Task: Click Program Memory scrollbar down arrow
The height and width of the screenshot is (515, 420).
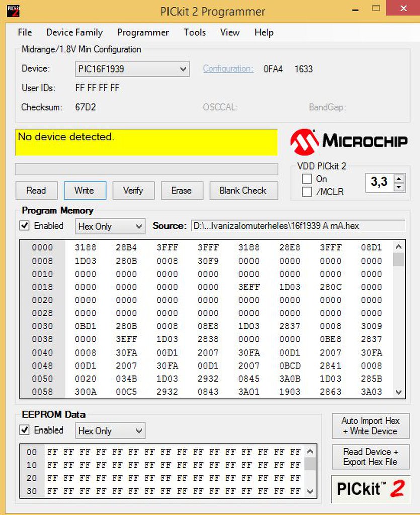Action: click(x=399, y=392)
